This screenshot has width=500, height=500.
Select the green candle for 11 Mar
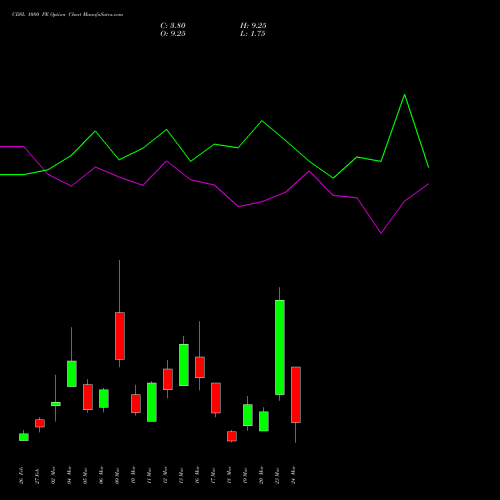(x=152, y=402)
